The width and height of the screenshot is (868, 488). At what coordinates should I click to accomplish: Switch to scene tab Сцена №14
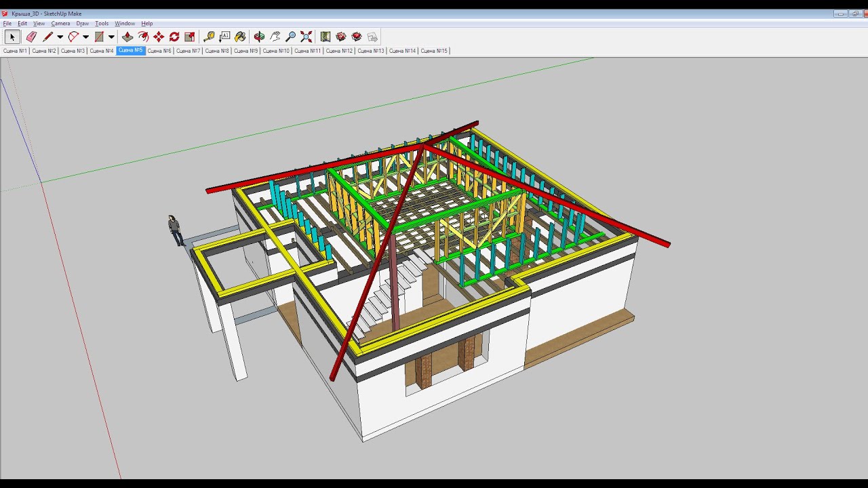(x=403, y=51)
